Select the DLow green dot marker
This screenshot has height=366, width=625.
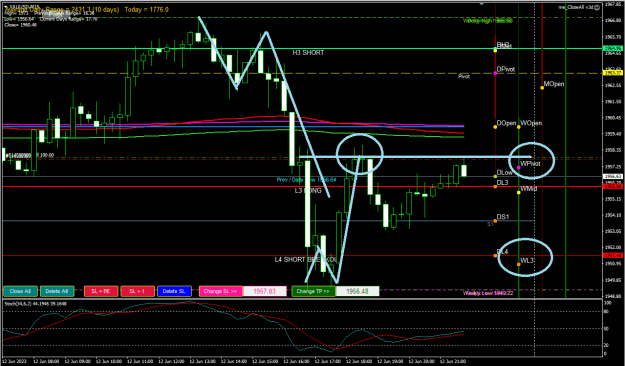pos(495,176)
